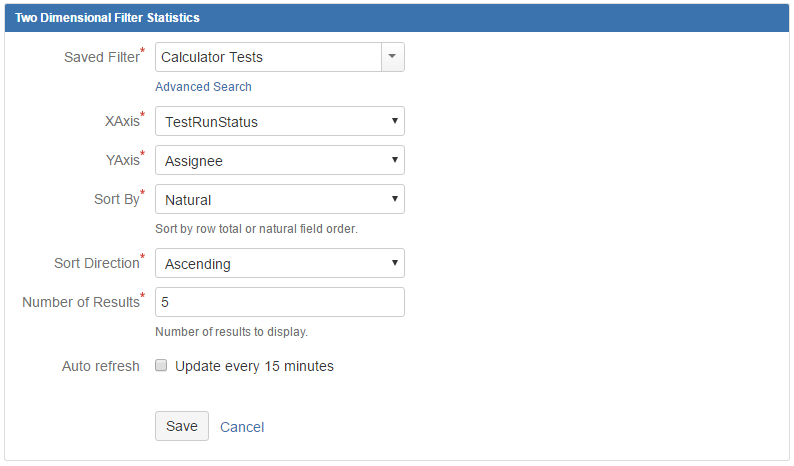Screen dimensions: 794x466
Task: Click the Saved Filter field label
Action: [x=104, y=56]
